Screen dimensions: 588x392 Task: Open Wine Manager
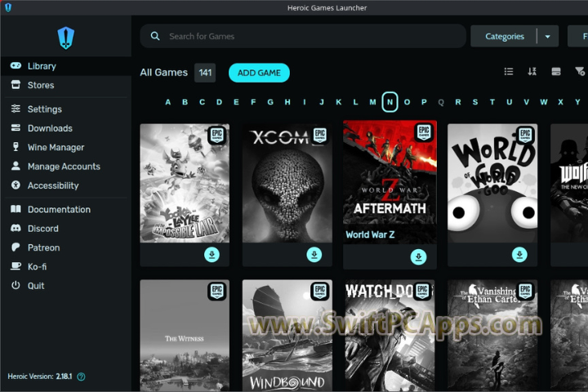click(x=65, y=148)
